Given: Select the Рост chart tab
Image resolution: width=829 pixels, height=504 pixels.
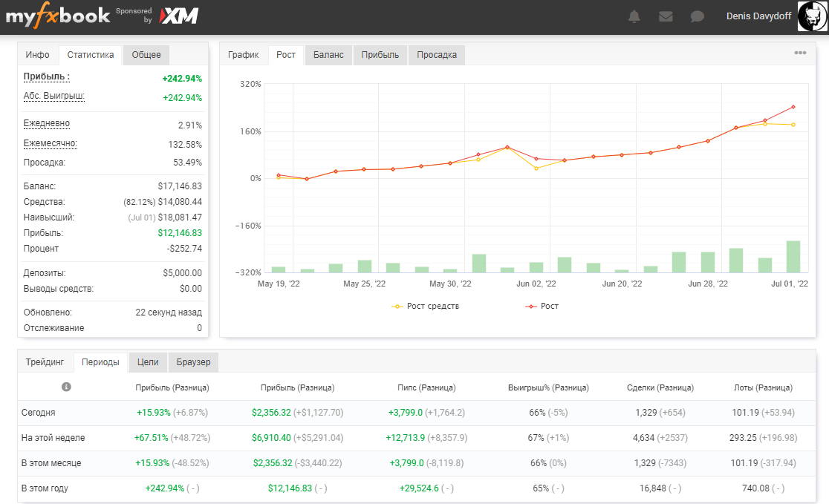Looking at the screenshot, I should pos(286,55).
